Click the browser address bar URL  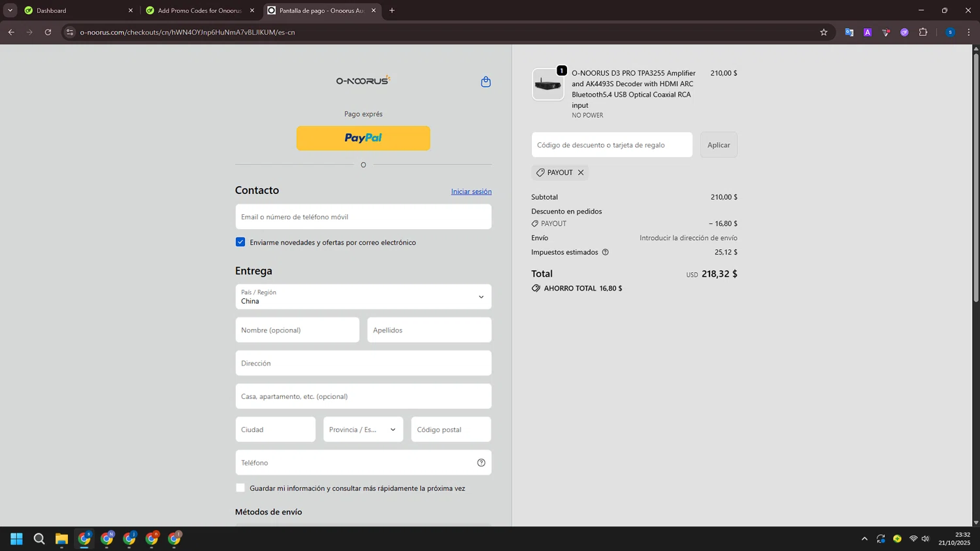(x=187, y=32)
